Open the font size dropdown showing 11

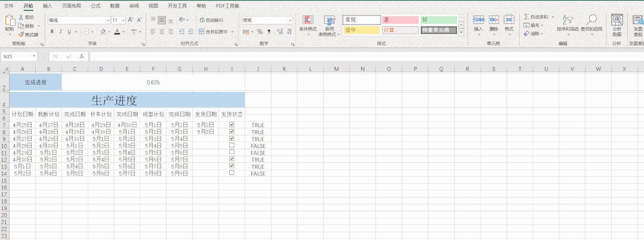tap(123, 20)
